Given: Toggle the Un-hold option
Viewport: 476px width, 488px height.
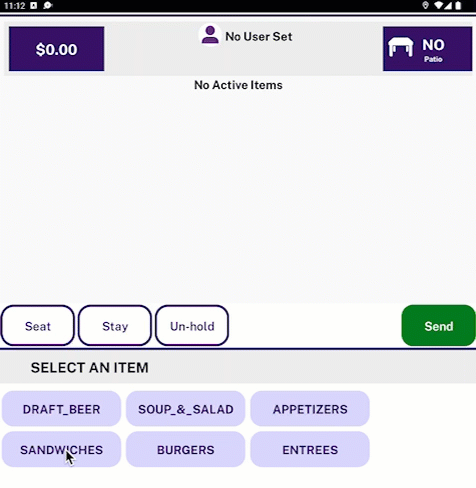Looking at the screenshot, I should click(x=192, y=325).
